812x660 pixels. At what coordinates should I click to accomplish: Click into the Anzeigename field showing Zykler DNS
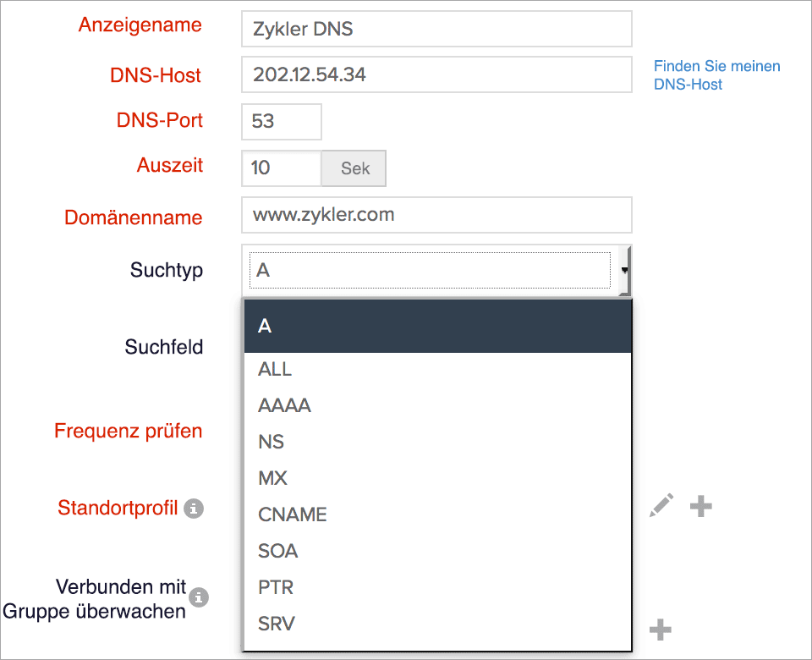click(436, 28)
